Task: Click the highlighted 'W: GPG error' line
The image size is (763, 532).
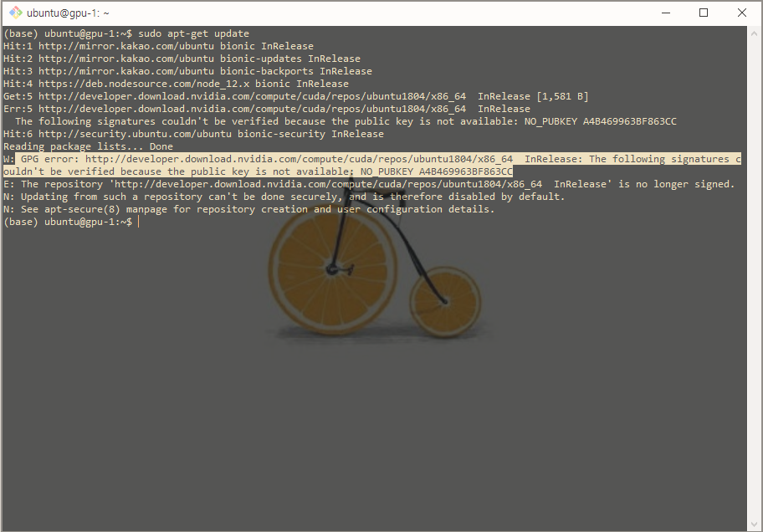Action: [x=372, y=159]
